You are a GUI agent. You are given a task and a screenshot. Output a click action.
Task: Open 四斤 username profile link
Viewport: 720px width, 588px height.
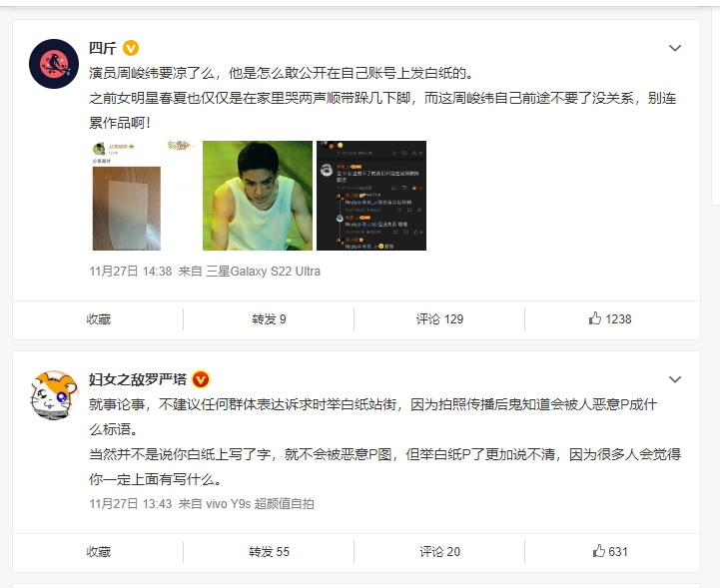point(103,48)
